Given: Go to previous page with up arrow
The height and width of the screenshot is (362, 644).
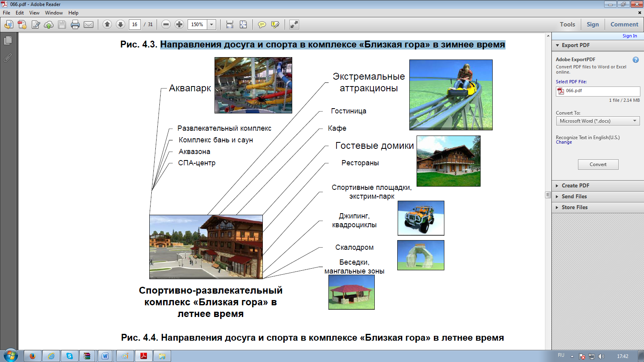Looking at the screenshot, I should (107, 25).
